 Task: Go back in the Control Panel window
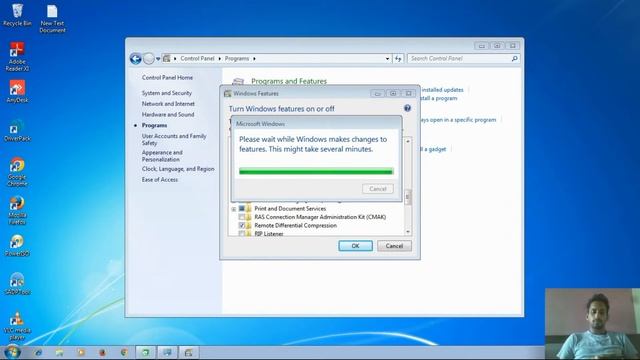pyautogui.click(x=136, y=59)
